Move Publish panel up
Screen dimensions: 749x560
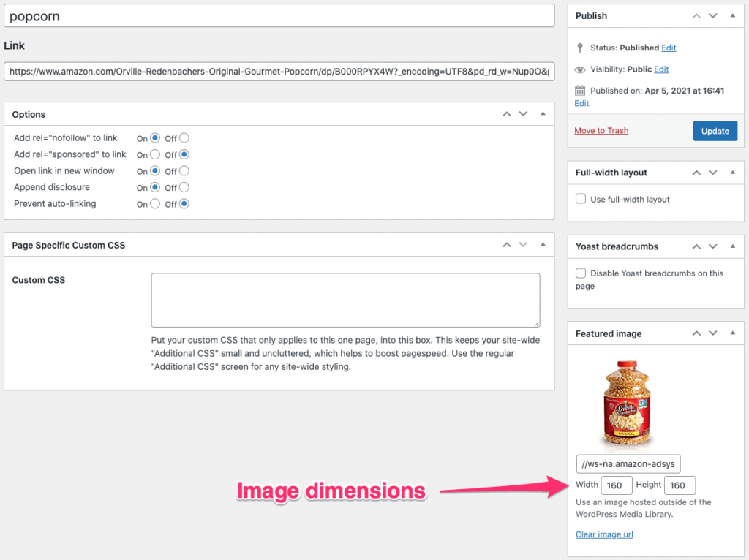[x=696, y=16]
